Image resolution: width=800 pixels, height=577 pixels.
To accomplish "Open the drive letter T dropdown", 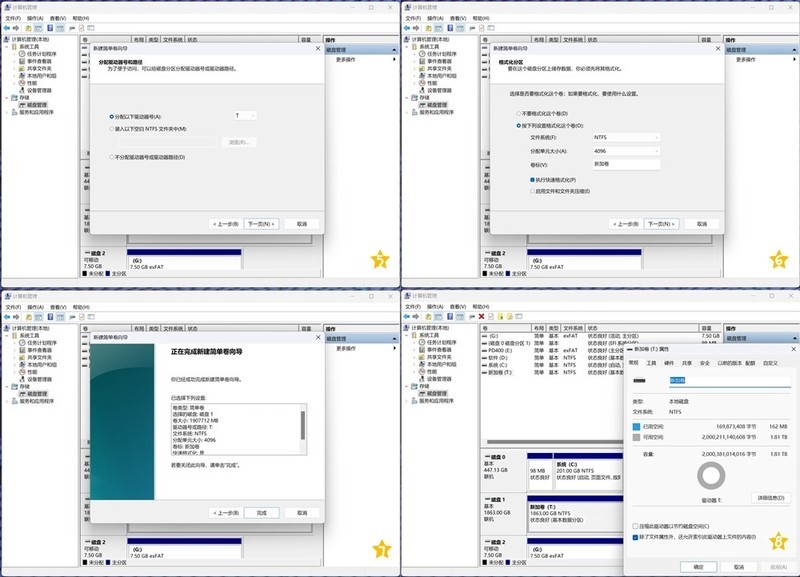I will pyautogui.click(x=245, y=116).
